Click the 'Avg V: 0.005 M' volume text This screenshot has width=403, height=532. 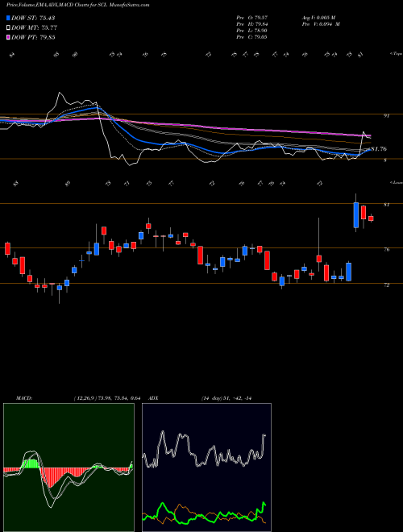click(x=318, y=17)
